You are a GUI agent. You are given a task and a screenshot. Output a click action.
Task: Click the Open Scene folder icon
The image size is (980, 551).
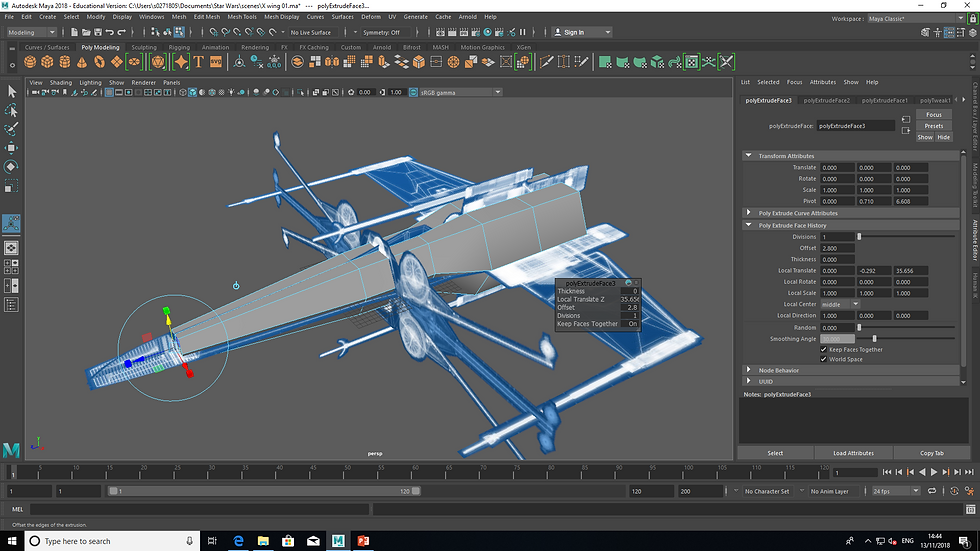[86, 32]
